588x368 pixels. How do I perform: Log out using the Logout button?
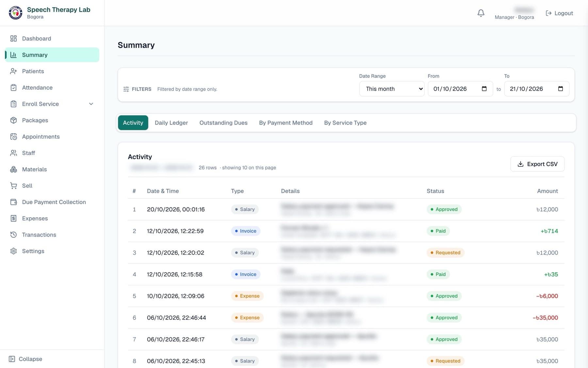pos(559,13)
